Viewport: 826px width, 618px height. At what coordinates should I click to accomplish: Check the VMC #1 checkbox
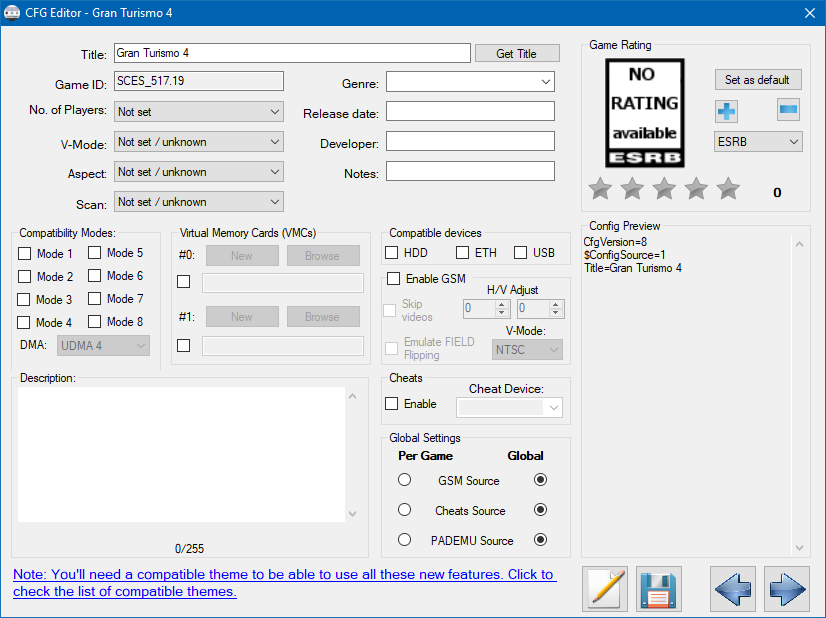(183, 346)
